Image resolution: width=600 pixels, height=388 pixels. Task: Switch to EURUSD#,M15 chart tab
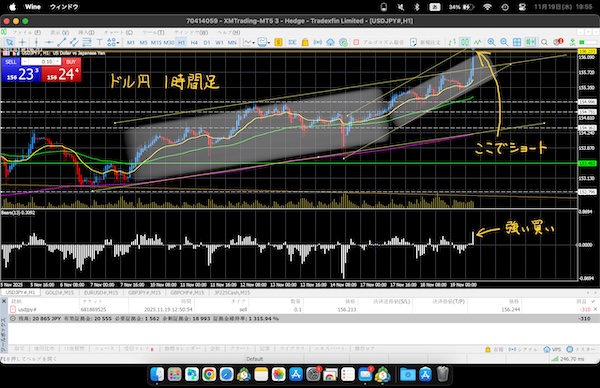[x=101, y=292]
